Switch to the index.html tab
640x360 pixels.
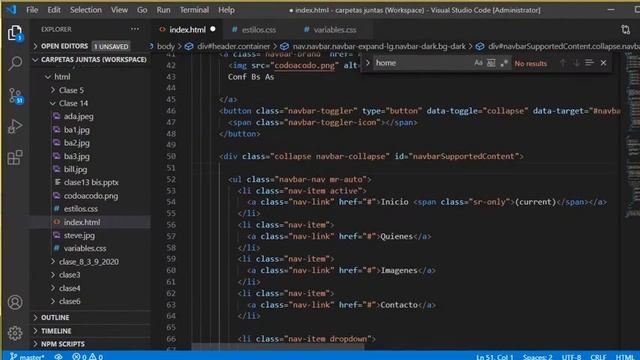pyautogui.click(x=187, y=29)
